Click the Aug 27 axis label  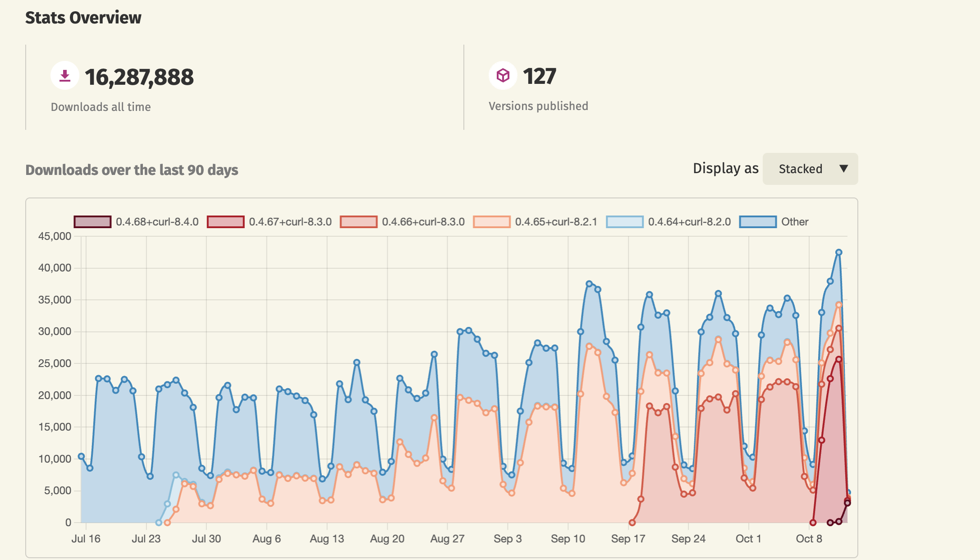point(447,539)
